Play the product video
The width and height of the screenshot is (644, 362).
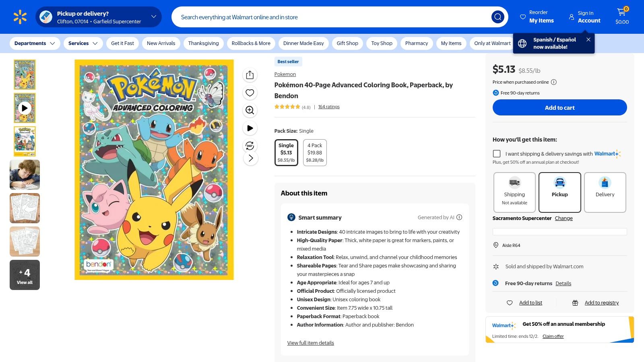[x=250, y=128]
